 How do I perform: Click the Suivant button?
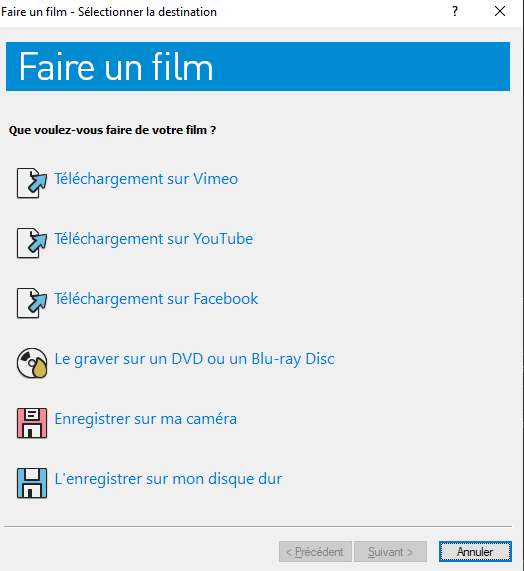[390, 552]
